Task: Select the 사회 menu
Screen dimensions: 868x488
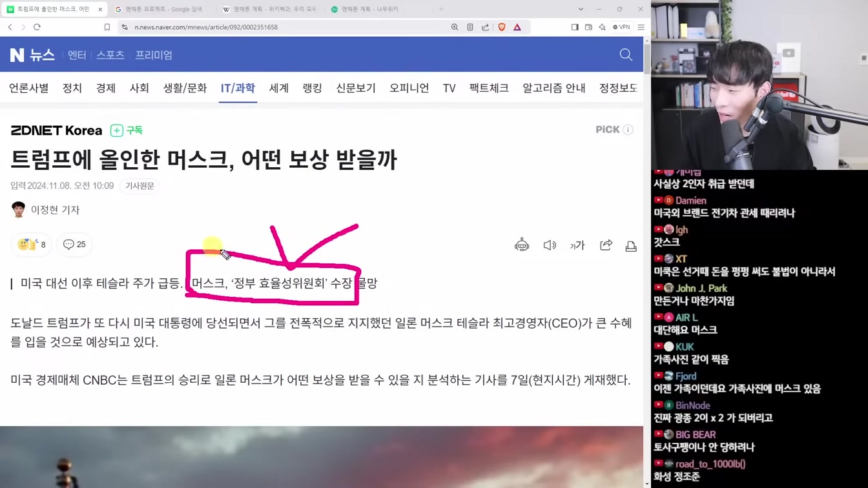Action: tap(139, 88)
